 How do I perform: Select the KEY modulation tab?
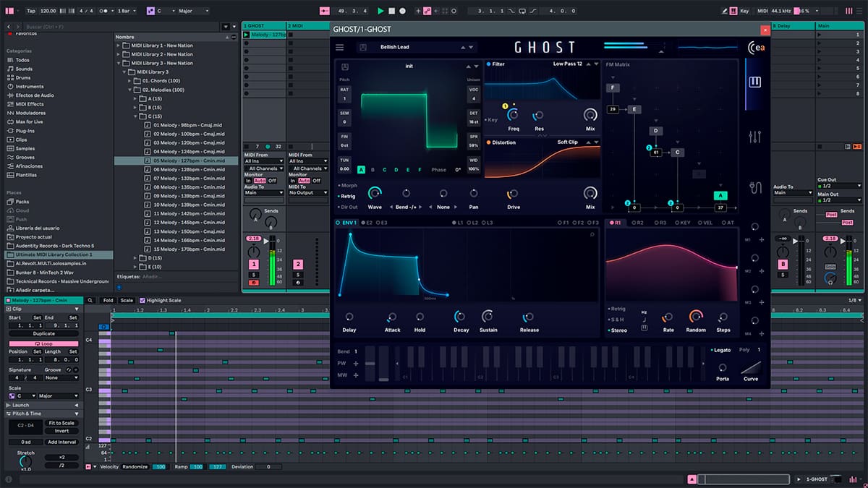pos(681,223)
